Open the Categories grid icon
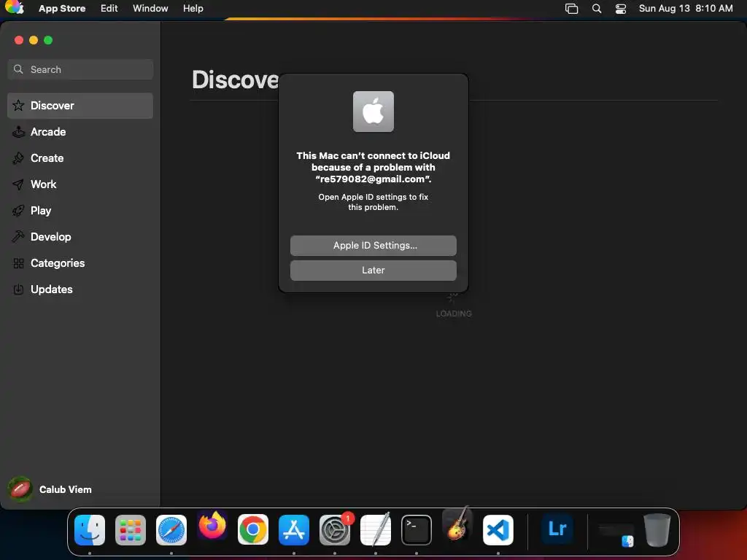The width and height of the screenshot is (747, 560). [x=18, y=263]
